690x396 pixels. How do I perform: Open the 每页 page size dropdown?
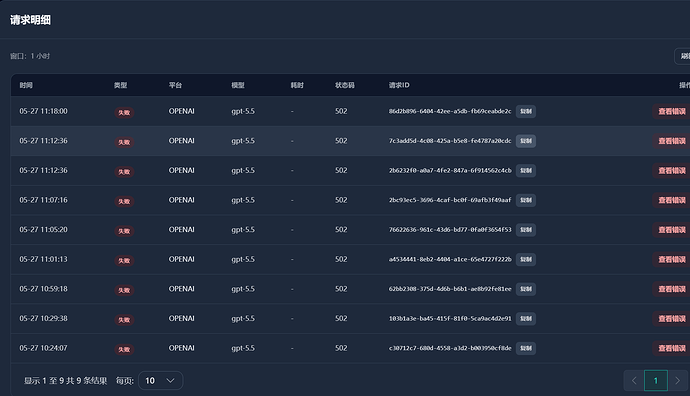click(x=161, y=381)
